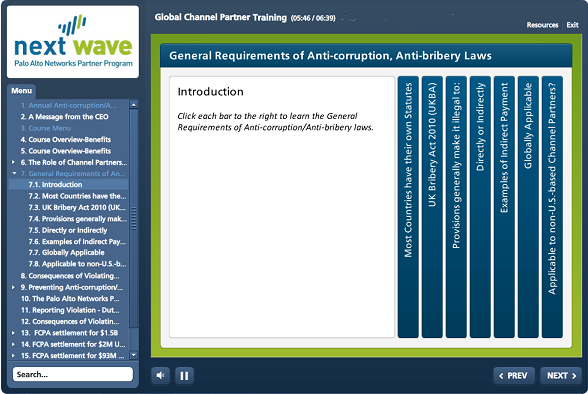Exit the training course

click(x=572, y=25)
